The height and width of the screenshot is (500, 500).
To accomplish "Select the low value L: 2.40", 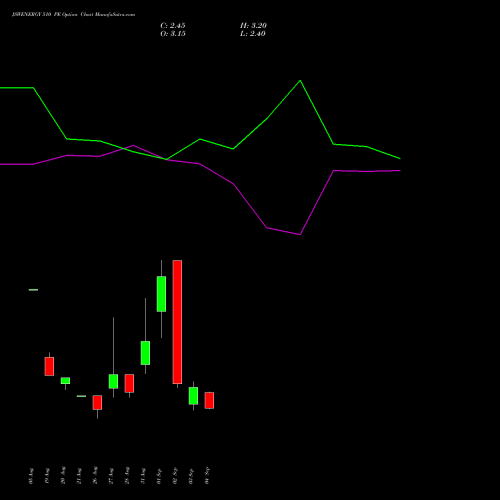I will [253, 34].
